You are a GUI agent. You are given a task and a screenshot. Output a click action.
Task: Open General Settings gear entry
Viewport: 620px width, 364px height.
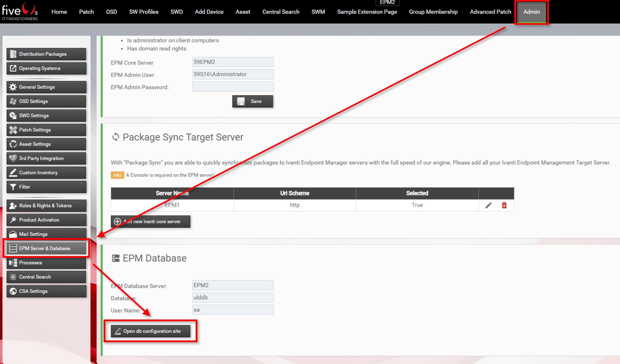coord(46,87)
